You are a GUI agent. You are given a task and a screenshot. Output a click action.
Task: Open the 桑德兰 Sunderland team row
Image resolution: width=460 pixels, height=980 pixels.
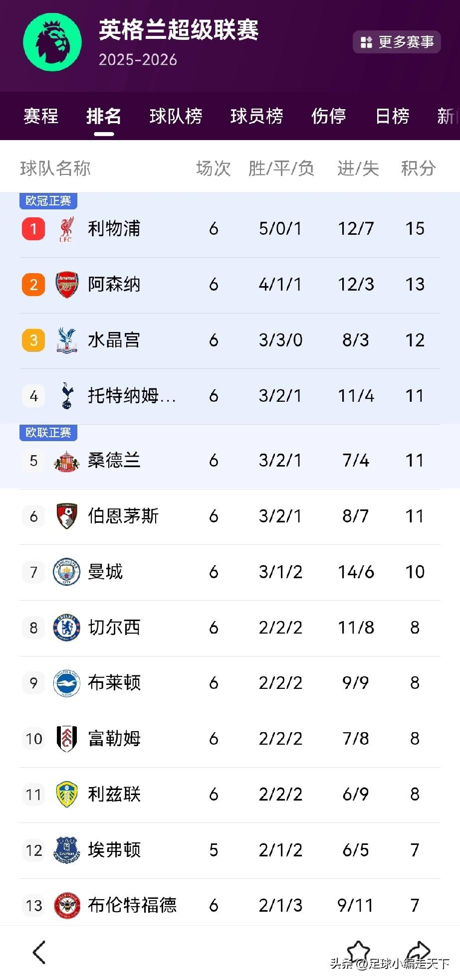click(230, 461)
